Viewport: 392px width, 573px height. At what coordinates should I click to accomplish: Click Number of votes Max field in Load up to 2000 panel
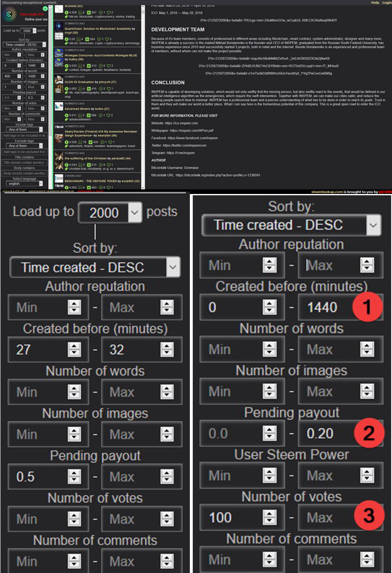point(141,519)
